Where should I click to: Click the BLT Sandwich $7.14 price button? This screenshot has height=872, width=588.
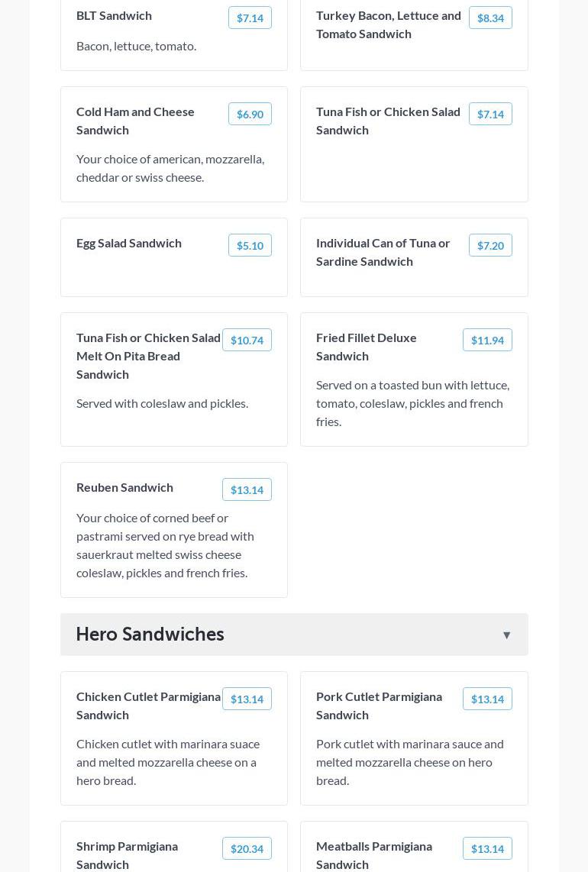tap(250, 18)
